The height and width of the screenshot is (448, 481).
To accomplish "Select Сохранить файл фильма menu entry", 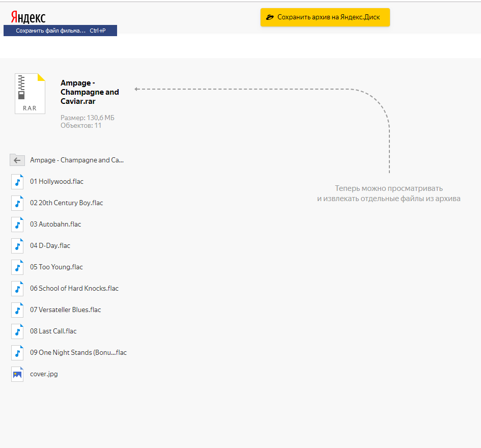I will point(60,31).
